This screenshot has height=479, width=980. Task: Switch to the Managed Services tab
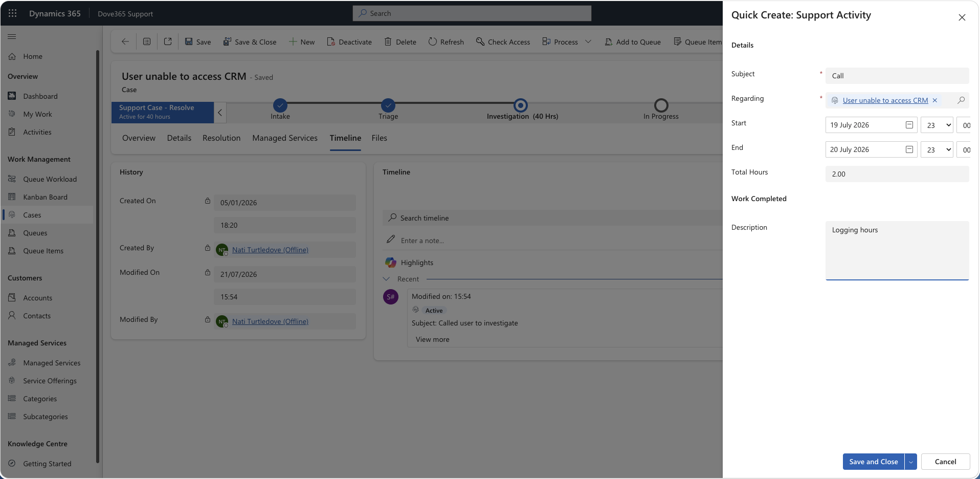(x=285, y=138)
